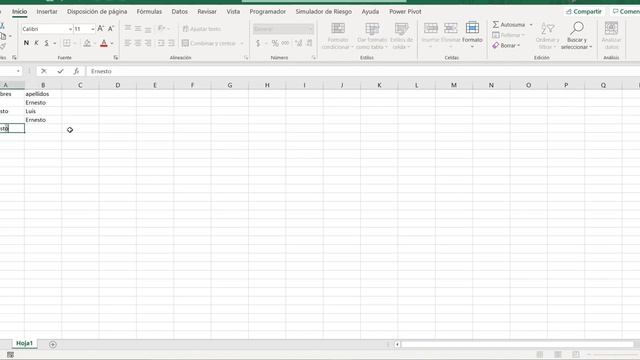Add a new sheet with plus icon
640x360 pixels.
point(53,344)
